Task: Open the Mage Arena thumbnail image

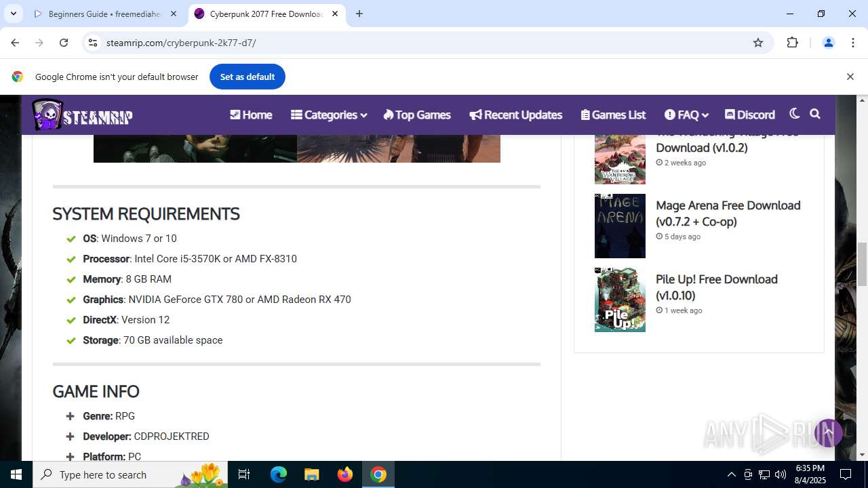Action: click(x=620, y=226)
